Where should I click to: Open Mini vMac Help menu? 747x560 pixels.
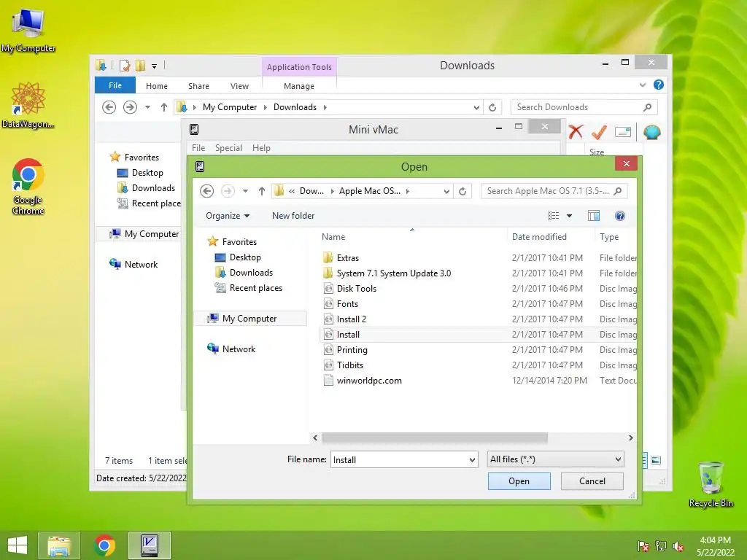click(x=261, y=147)
